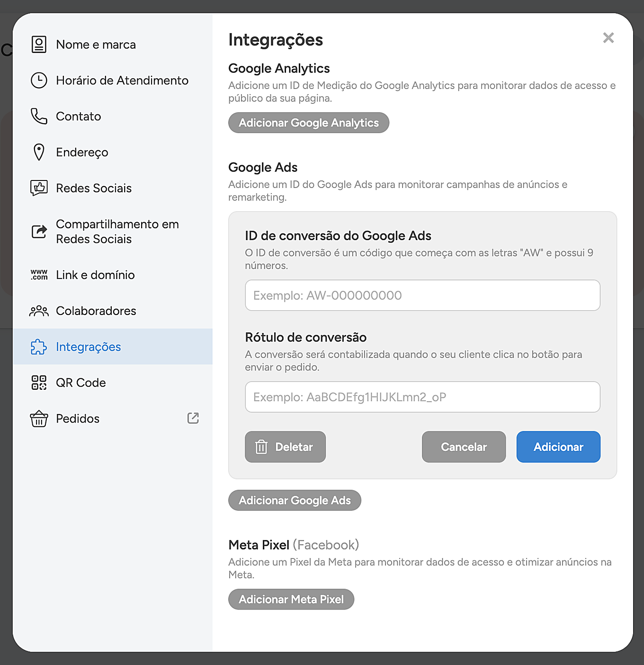Open the Pedidos entry
Image resolution: width=644 pixels, height=665 pixels.
113,419
